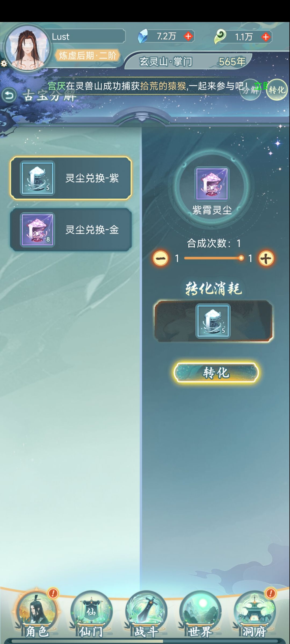Tap the 紫霄灵尘 result item icon

(x=212, y=184)
